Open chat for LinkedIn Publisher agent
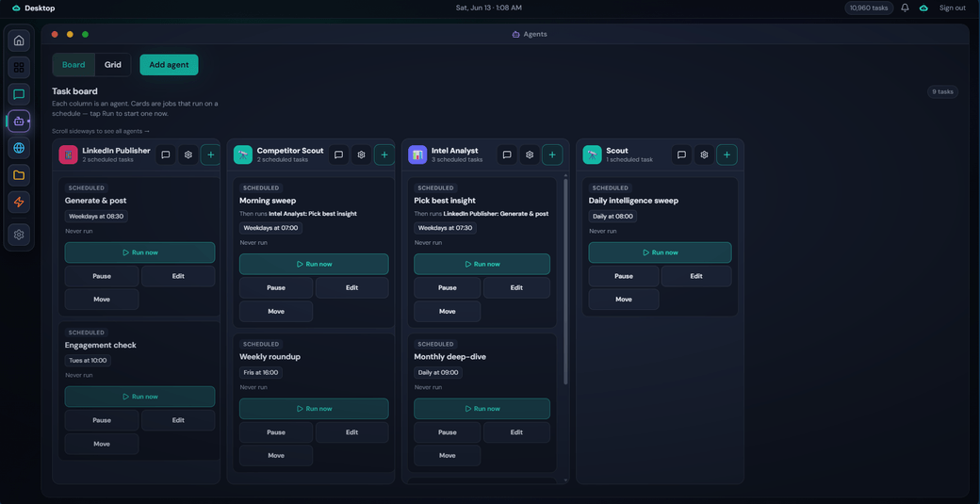 click(166, 154)
